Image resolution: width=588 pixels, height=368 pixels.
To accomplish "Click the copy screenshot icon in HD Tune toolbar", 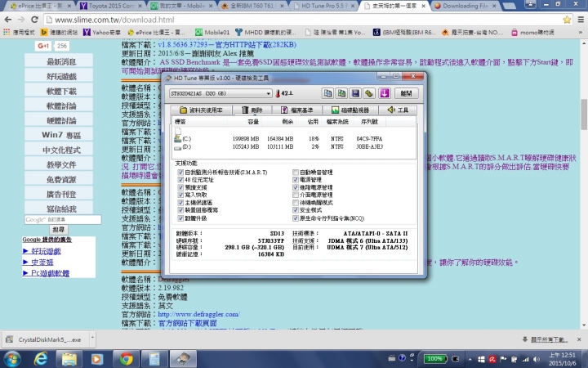I will [341, 93].
